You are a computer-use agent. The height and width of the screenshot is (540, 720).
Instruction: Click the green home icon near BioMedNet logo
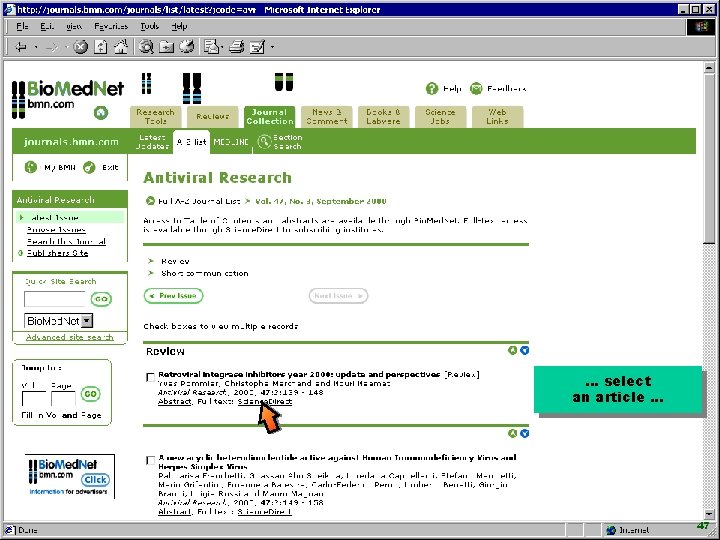tap(101, 112)
